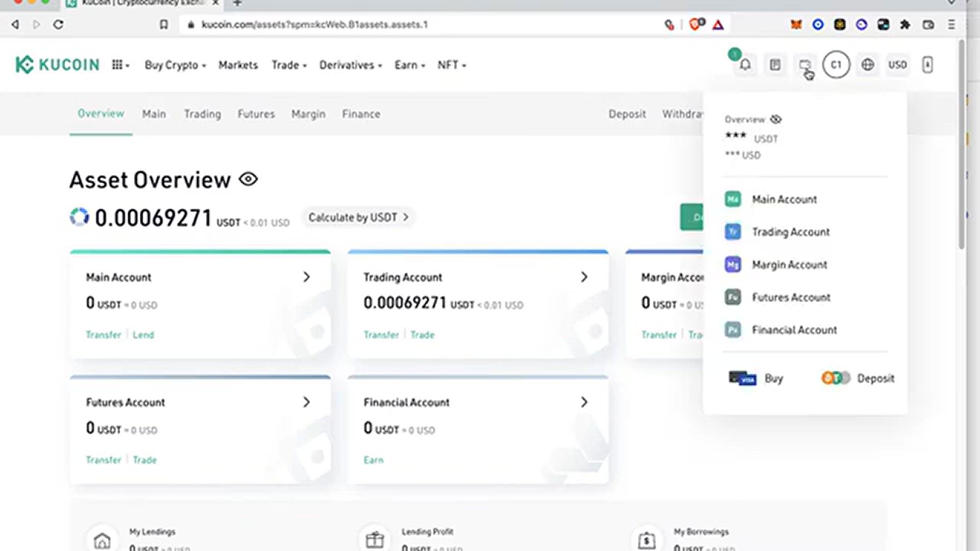Click Earn under Financial Account
The width and height of the screenshot is (980, 551).
pos(373,460)
